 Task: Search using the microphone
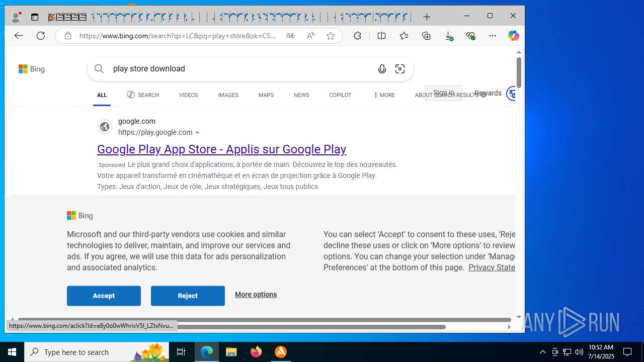(x=382, y=69)
